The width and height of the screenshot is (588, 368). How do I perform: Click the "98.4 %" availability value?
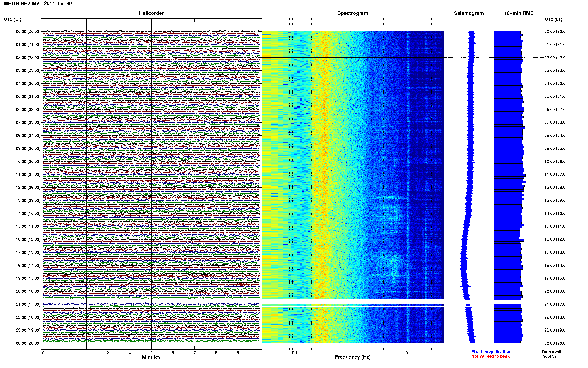coord(549,356)
